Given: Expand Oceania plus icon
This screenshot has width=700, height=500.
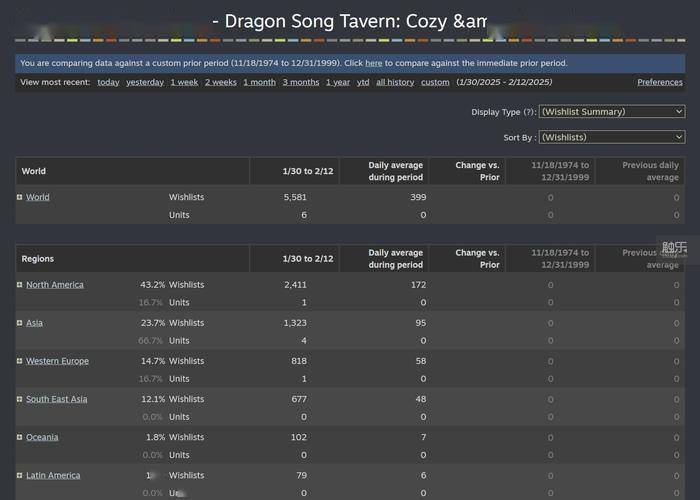Looking at the screenshot, I should tap(20, 437).
